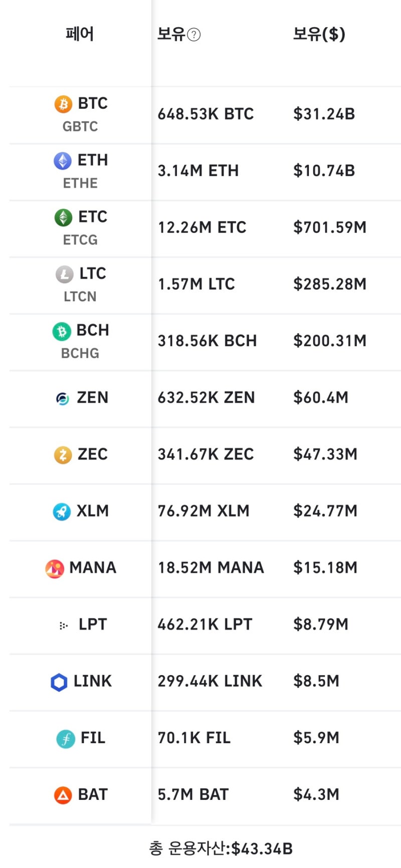This screenshot has width=401, height=868.
Task: Sort by the 페어 column header
Action: tap(80, 34)
